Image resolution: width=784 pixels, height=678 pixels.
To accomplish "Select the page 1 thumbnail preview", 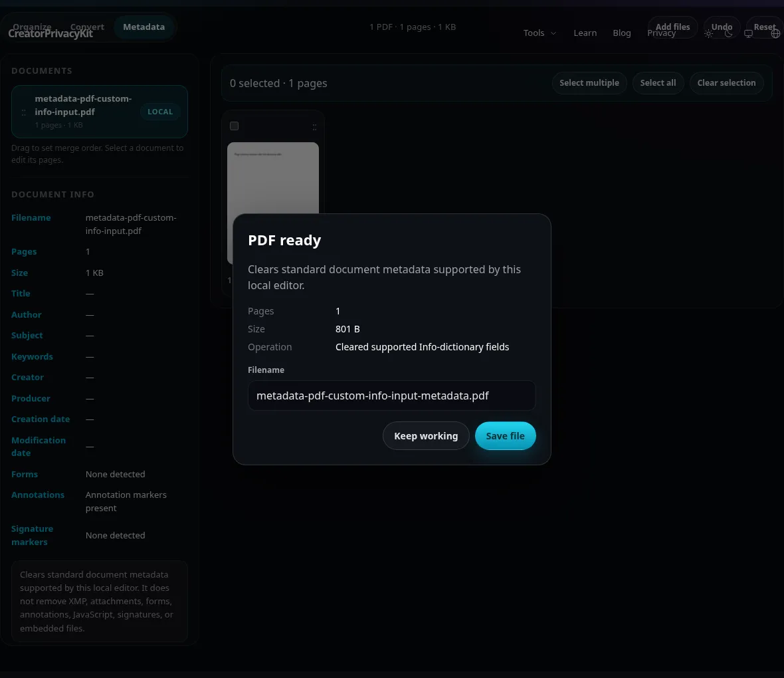I will pos(273,203).
